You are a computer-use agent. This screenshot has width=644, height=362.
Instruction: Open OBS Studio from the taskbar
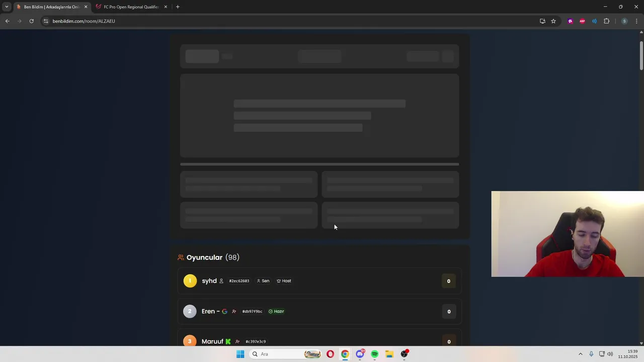point(404,354)
